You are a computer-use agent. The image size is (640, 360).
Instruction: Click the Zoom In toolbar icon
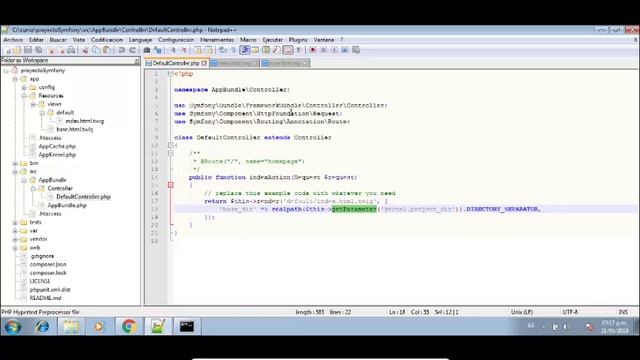[173, 50]
